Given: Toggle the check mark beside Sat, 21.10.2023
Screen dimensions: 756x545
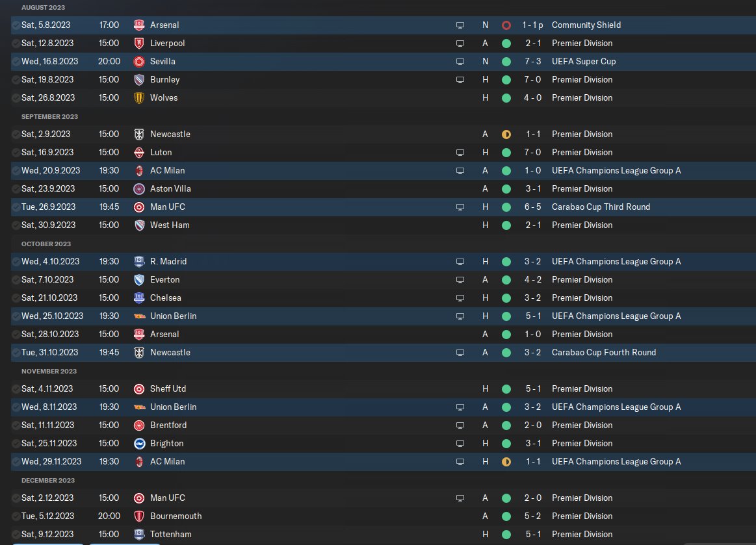Looking at the screenshot, I should pyautogui.click(x=16, y=298).
